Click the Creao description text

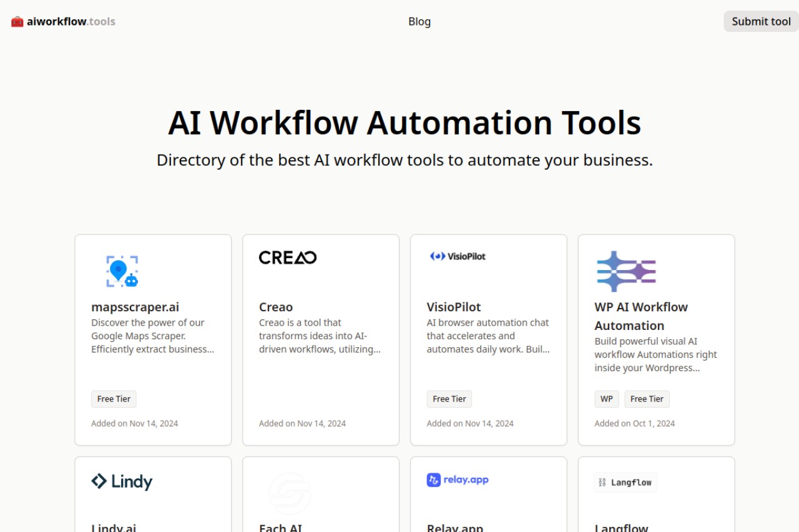[x=320, y=336]
